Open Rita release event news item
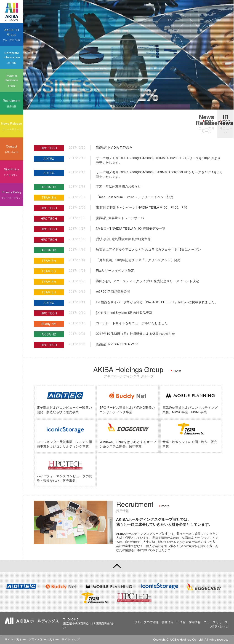 tap(115, 271)
